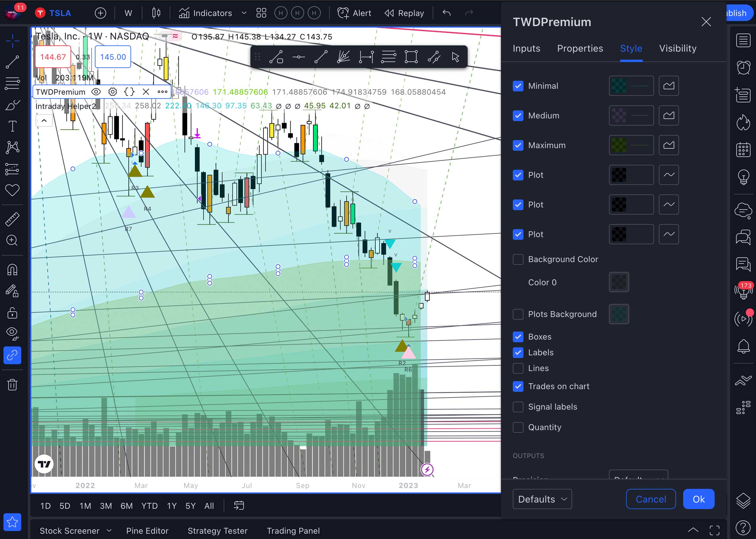Expand the bottom panel with chevron
The width and height of the screenshot is (756, 539).
point(693,530)
